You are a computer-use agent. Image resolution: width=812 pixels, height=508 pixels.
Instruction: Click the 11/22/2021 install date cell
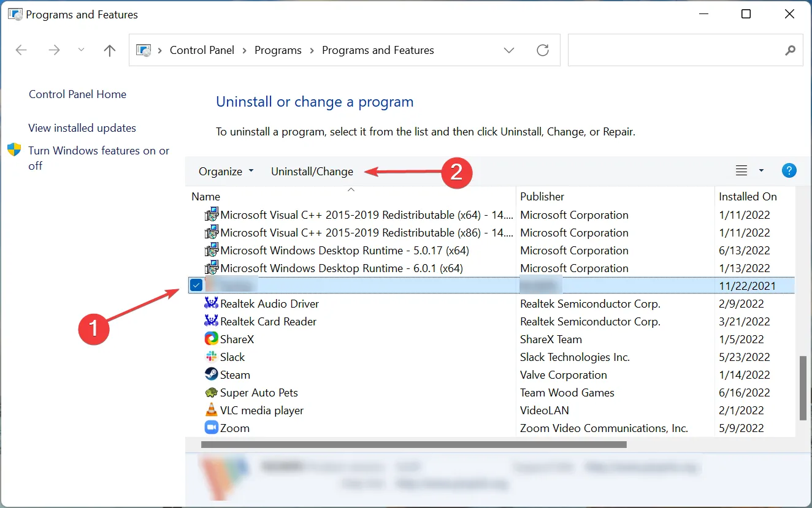[x=747, y=286]
